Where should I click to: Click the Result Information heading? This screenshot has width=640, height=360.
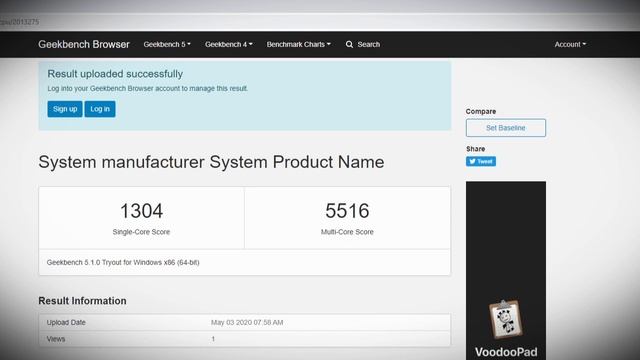pos(82,301)
